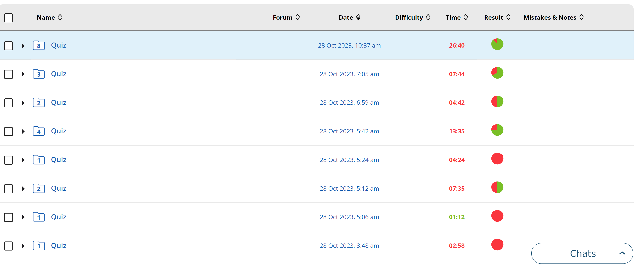Check the box for the 10:37 am quiz
The height and width of the screenshot is (266, 644).
[x=8, y=46]
